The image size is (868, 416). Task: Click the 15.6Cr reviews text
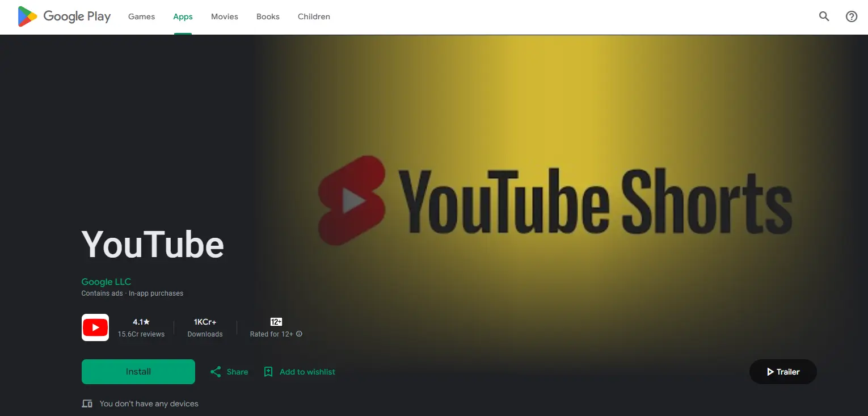[141, 334]
